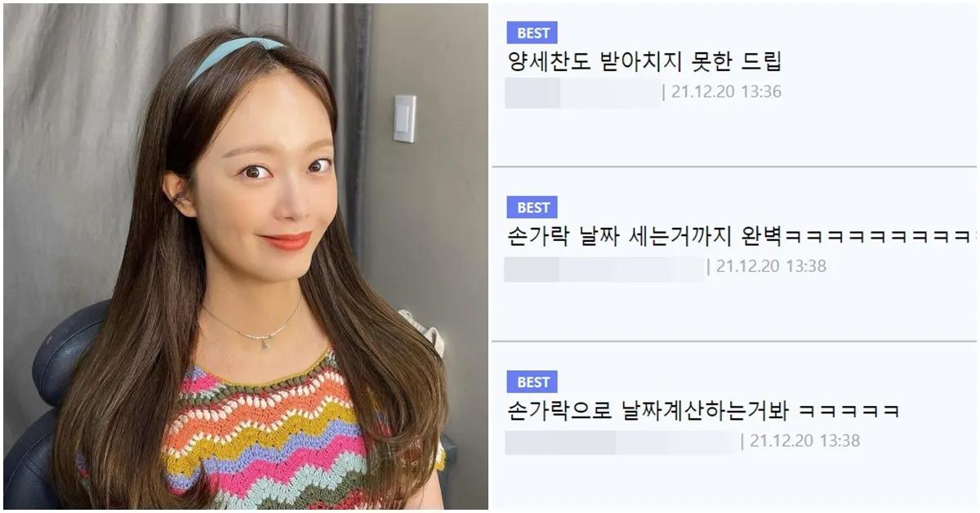Screen dimensions: 980x513
Task: Select the comment text 손가락 날짜 세는거까지 완벽
Action: 644,237
